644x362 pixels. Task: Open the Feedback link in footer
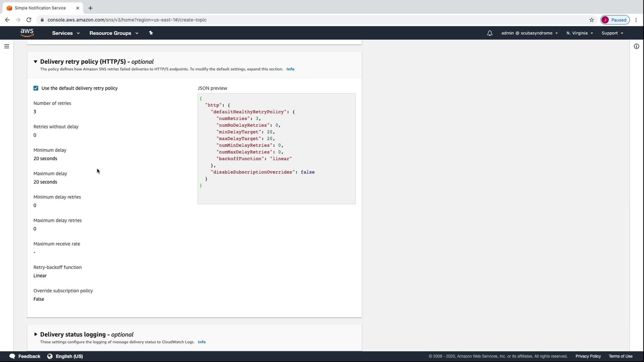pyautogui.click(x=25, y=356)
